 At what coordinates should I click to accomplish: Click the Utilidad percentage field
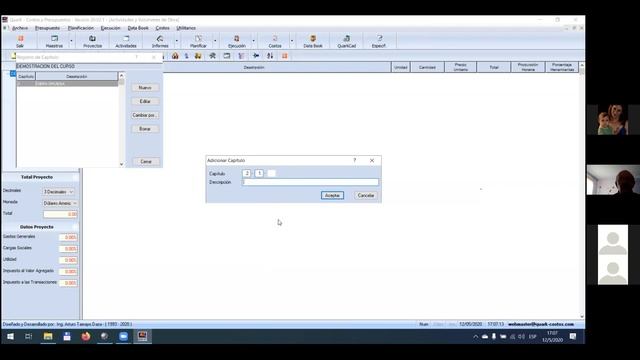coord(68,260)
